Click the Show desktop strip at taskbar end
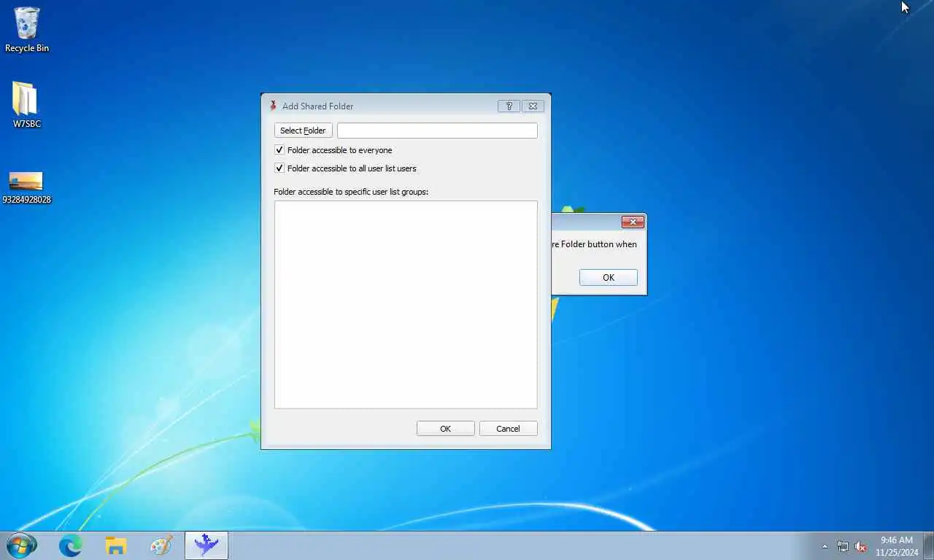934x560 pixels. 928,545
